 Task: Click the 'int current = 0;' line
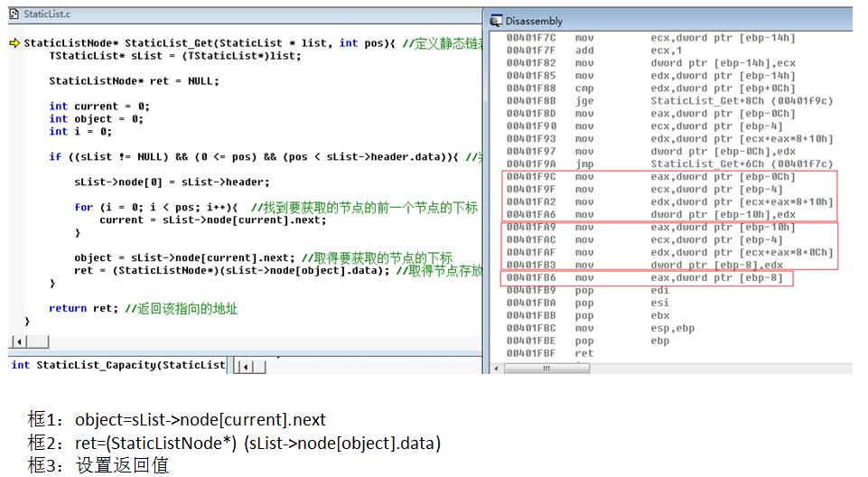click(x=99, y=107)
